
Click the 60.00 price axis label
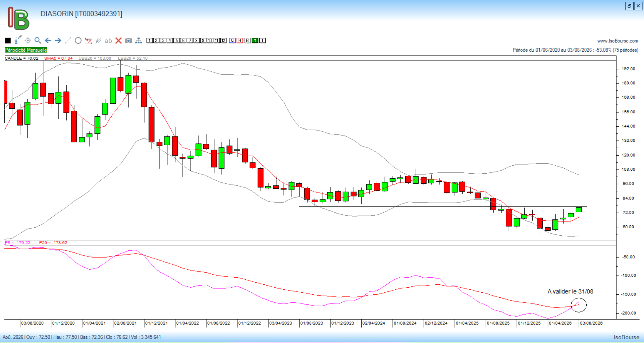(x=628, y=227)
